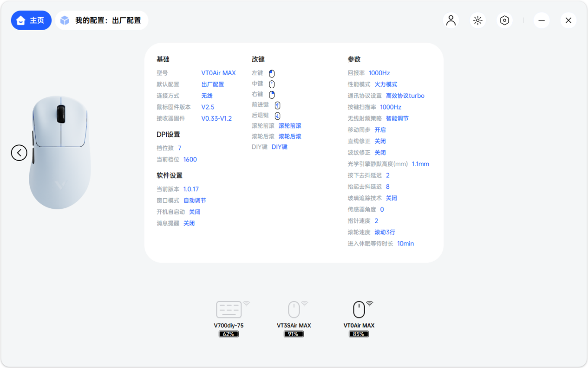Change 当前档位 1600 DPI value
The width and height of the screenshot is (588, 368).
tap(190, 159)
